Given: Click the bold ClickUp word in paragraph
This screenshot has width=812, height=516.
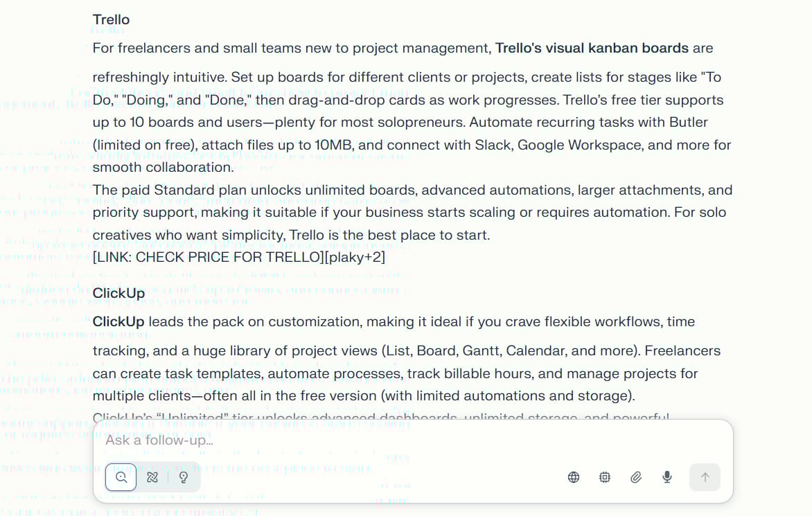Looking at the screenshot, I should [118, 322].
